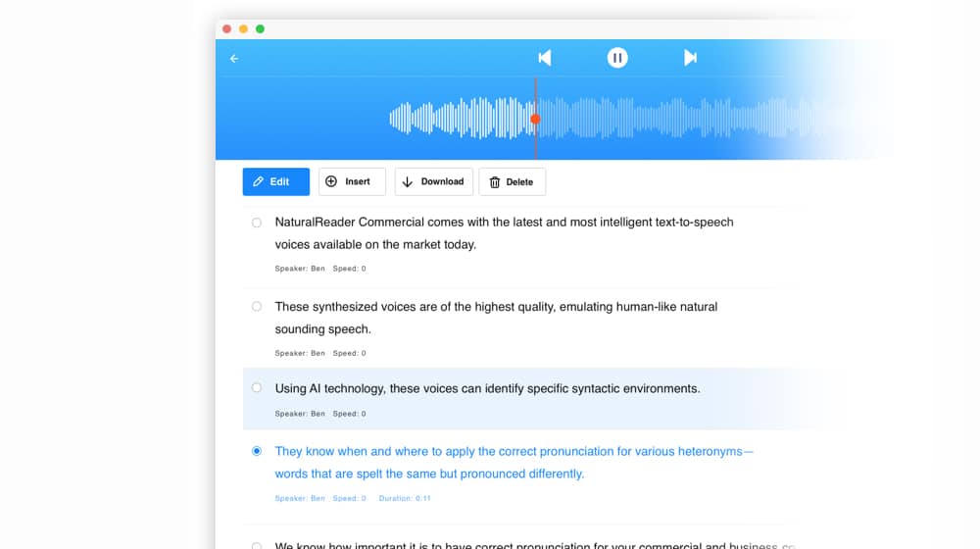This screenshot has height=549, width=980.
Task: Click the blue text "They know when and where"
Action: [x=352, y=452]
